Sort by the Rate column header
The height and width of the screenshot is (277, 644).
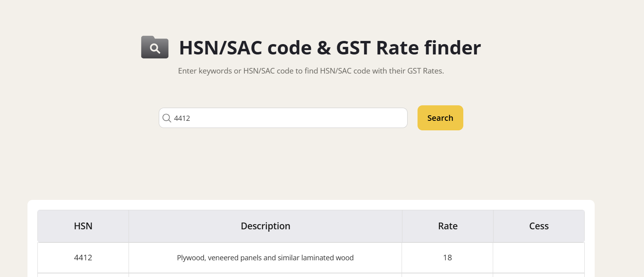tap(447, 226)
